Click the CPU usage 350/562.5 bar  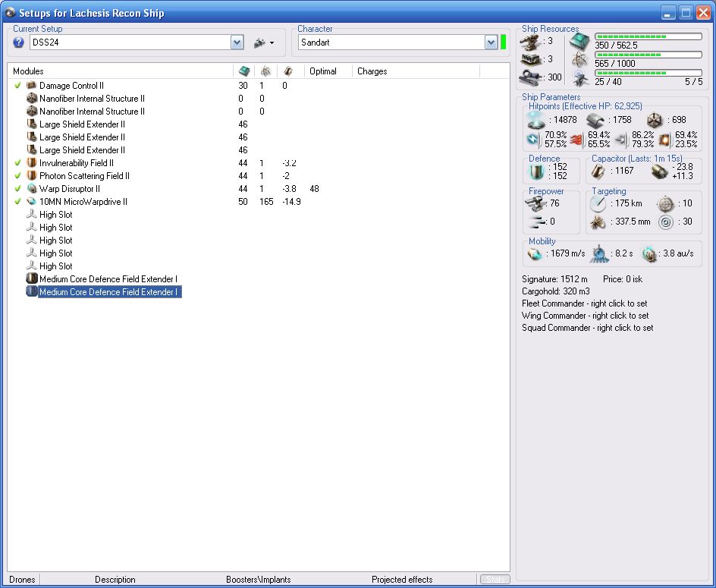coord(648,36)
